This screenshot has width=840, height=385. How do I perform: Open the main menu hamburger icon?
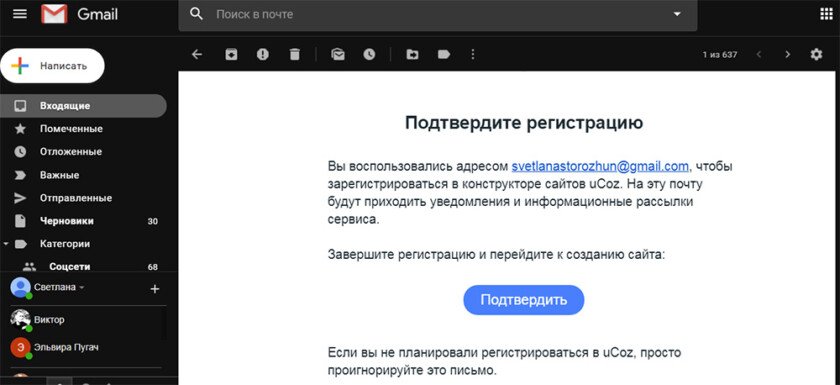pyautogui.click(x=20, y=14)
